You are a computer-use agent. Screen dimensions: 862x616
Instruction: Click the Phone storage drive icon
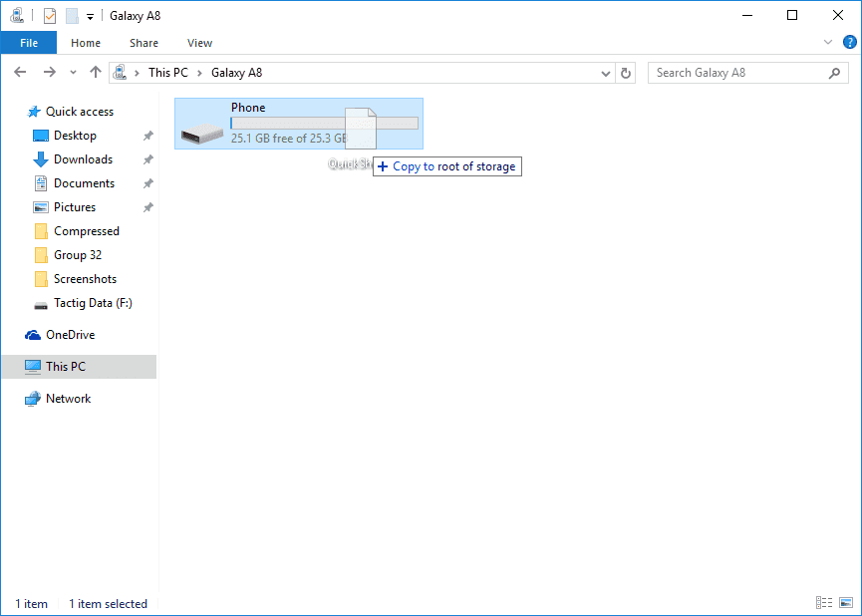[x=201, y=134]
